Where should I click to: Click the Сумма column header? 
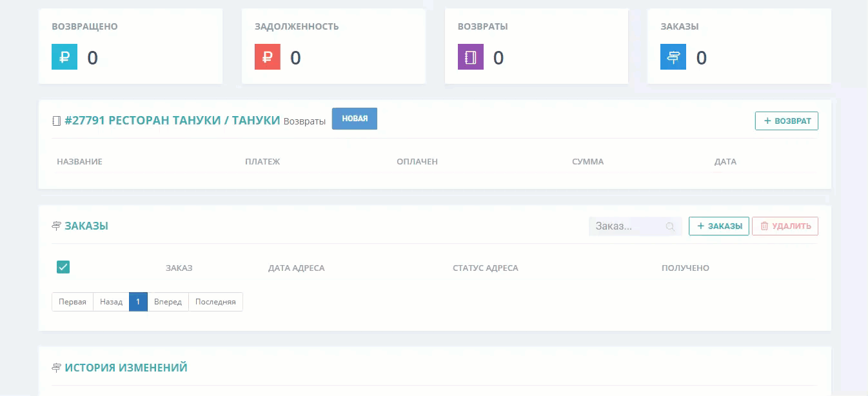587,161
